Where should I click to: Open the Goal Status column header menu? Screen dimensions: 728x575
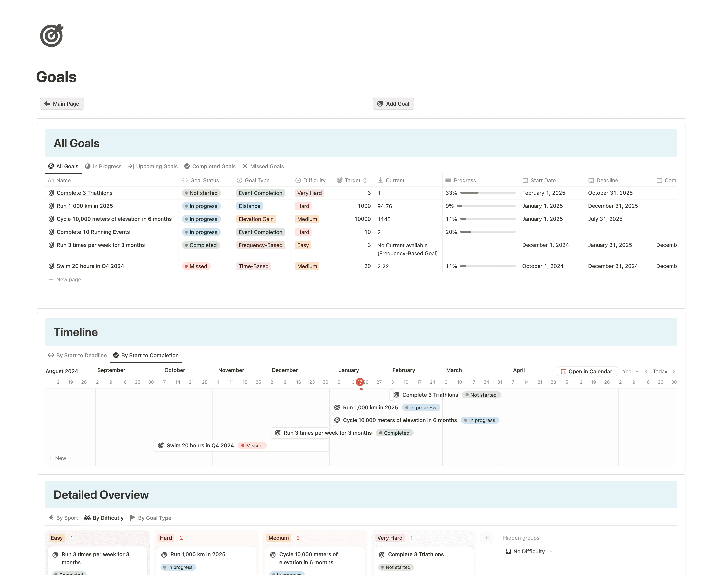point(204,180)
